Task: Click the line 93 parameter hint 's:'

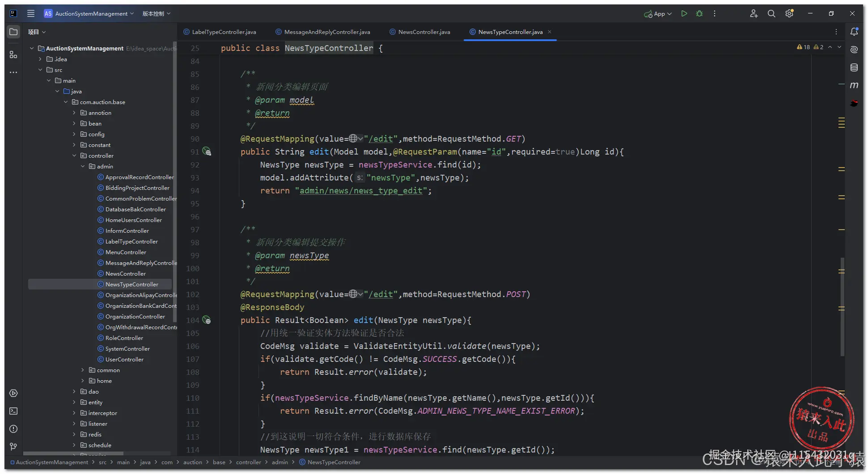Action: 360,178
